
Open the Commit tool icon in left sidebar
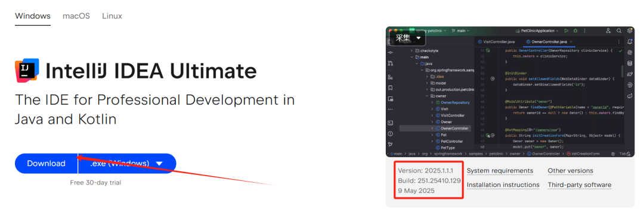[x=391, y=52]
